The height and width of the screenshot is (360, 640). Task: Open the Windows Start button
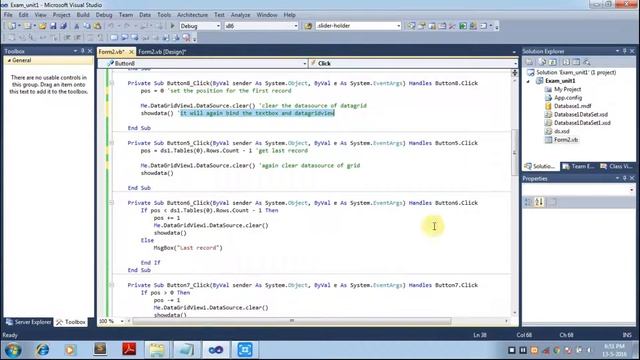pos(13,350)
